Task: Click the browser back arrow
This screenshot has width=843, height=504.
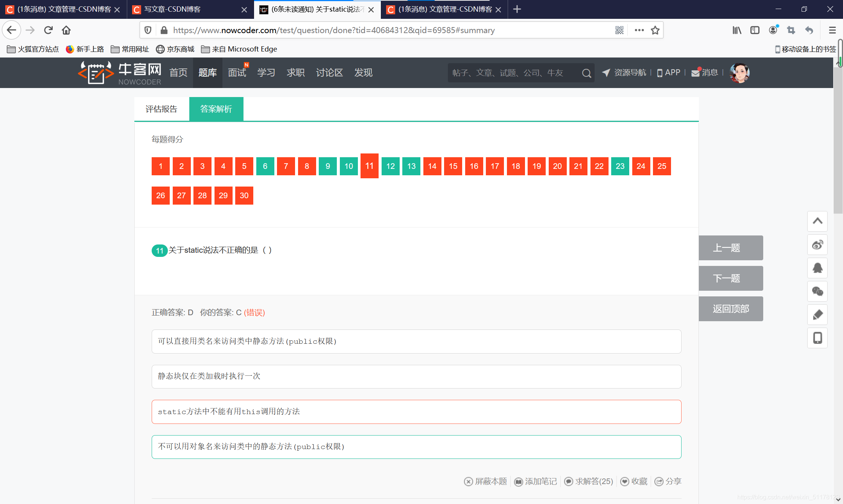Action: 11,30
